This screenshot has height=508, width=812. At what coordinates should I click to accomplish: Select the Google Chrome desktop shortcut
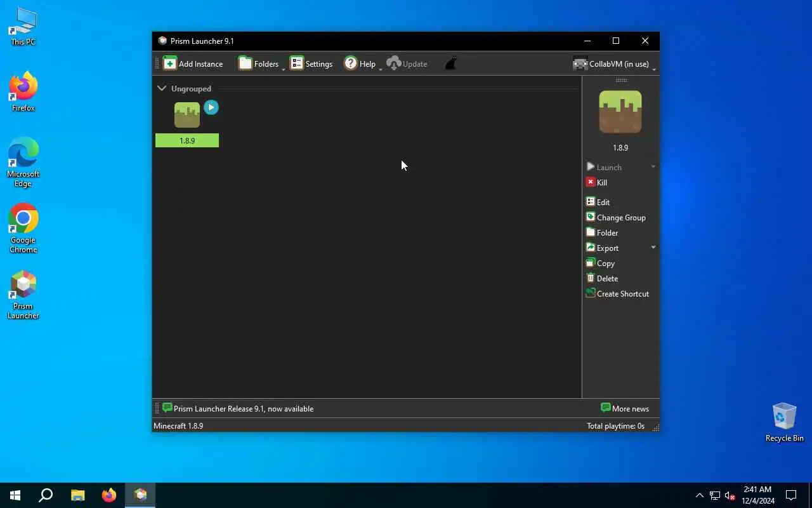click(23, 229)
